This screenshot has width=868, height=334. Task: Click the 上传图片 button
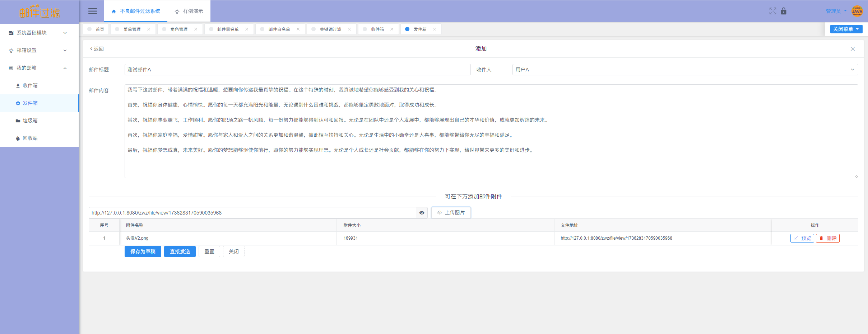pyautogui.click(x=451, y=213)
